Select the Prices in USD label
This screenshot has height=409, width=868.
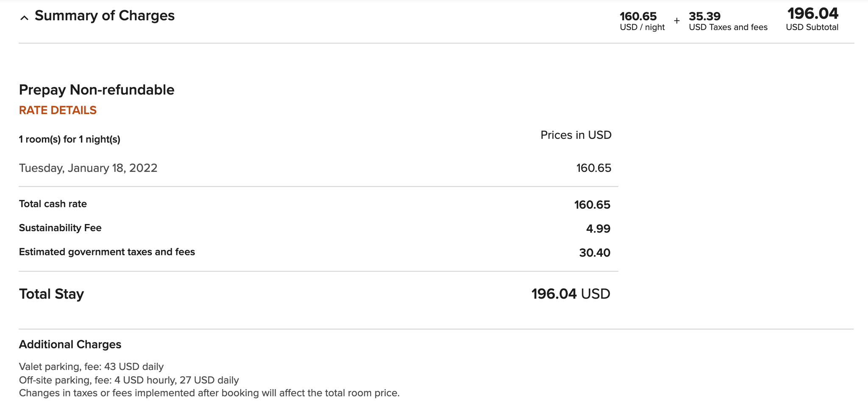(575, 135)
